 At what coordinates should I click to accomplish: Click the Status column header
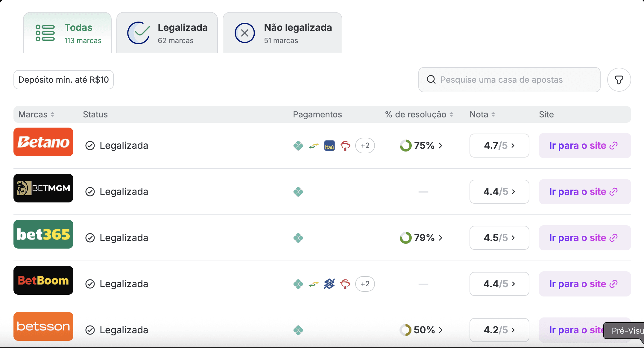coord(95,114)
